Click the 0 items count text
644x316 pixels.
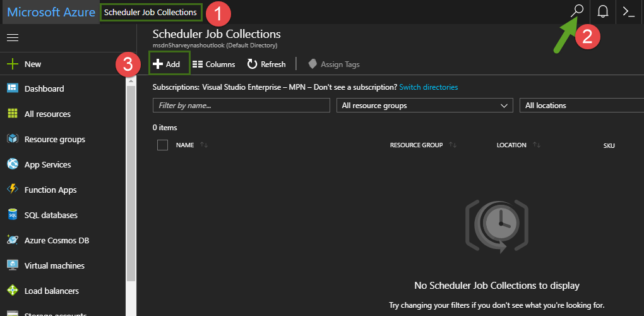(x=165, y=128)
